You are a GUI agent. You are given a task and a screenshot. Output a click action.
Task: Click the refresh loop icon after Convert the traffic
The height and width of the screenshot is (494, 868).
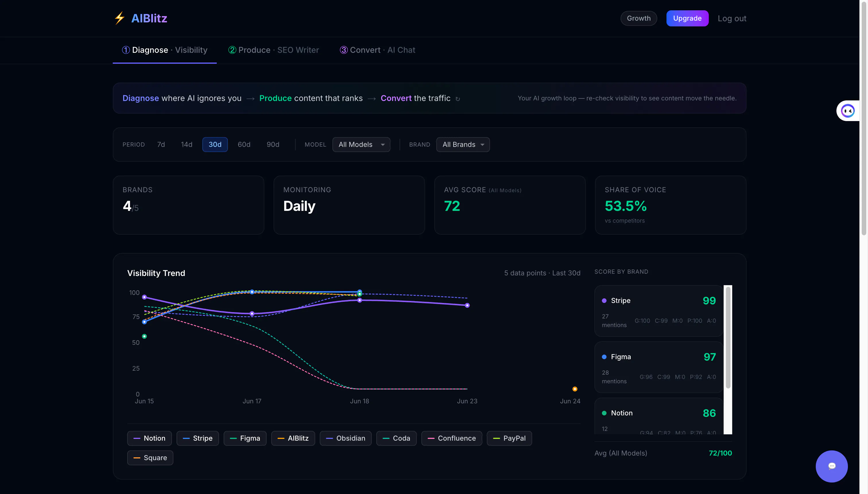[x=458, y=99]
